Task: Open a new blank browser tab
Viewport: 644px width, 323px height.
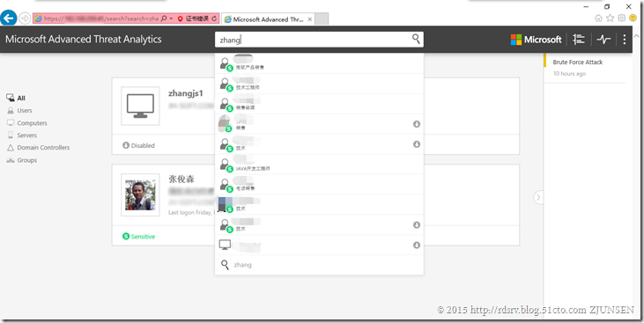Action: tap(322, 18)
